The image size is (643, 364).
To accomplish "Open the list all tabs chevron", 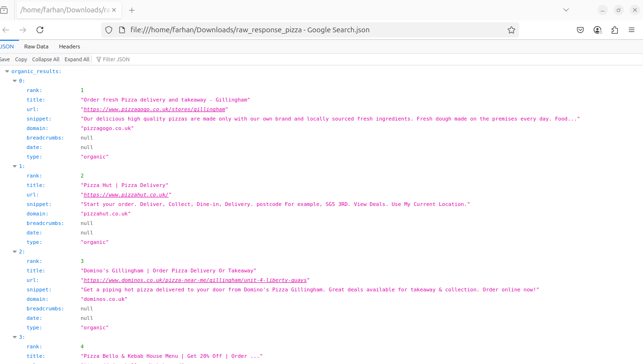I will click(566, 10).
